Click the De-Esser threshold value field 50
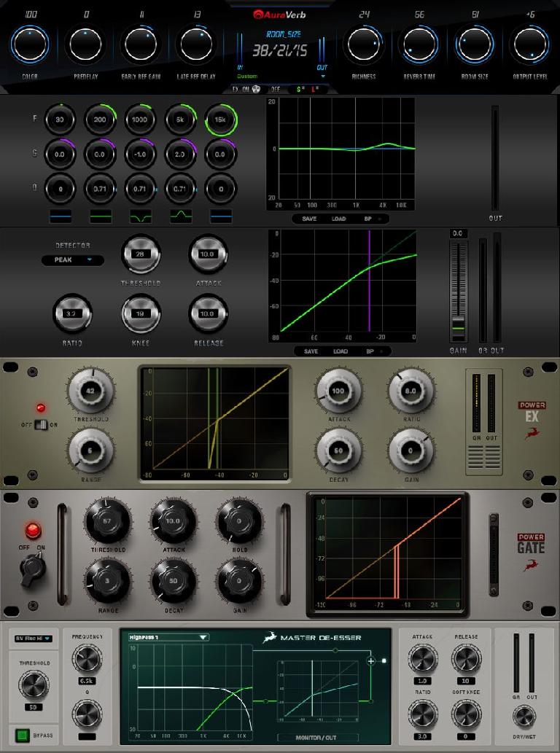Image resolution: width=560 pixels, height=753 pixels. click(33, 707)
